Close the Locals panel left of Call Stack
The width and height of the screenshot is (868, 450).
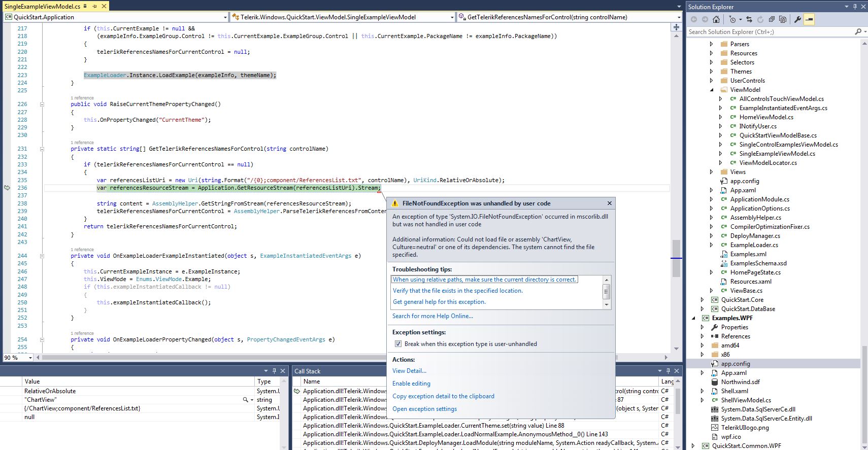(283, 371)
